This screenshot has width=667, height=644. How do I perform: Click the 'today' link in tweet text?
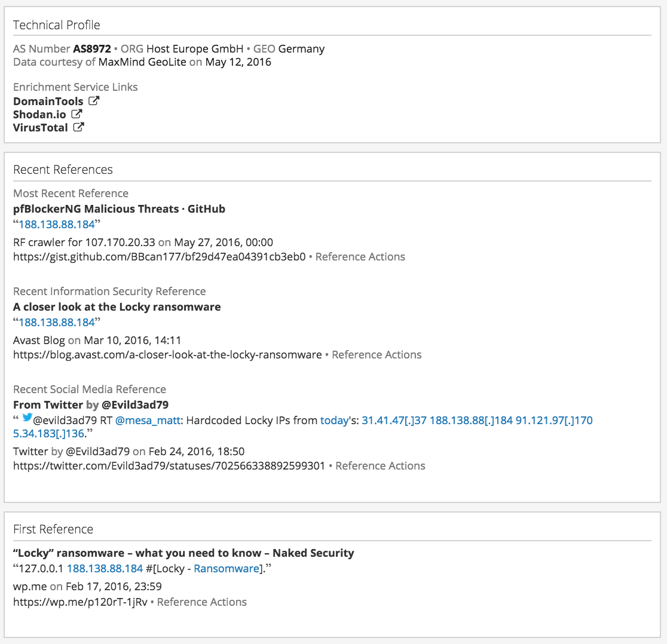(x=334, y=421)
